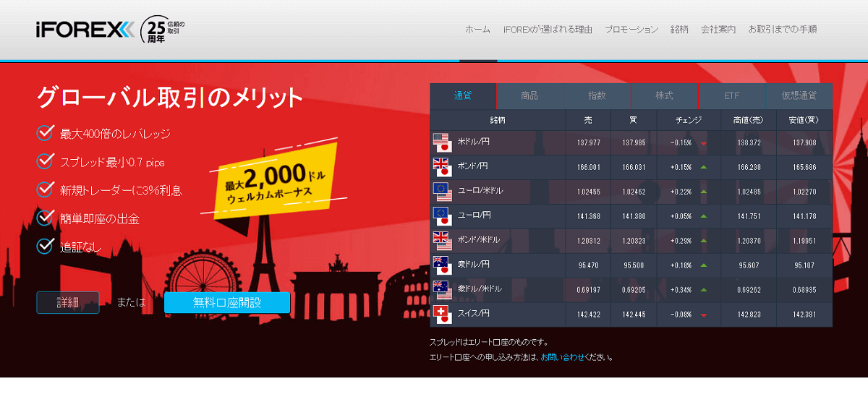Open the プロモーション menu item
The height and width of the screenshot is (397, 868).
pyautogui.click(x=631, y=30)
